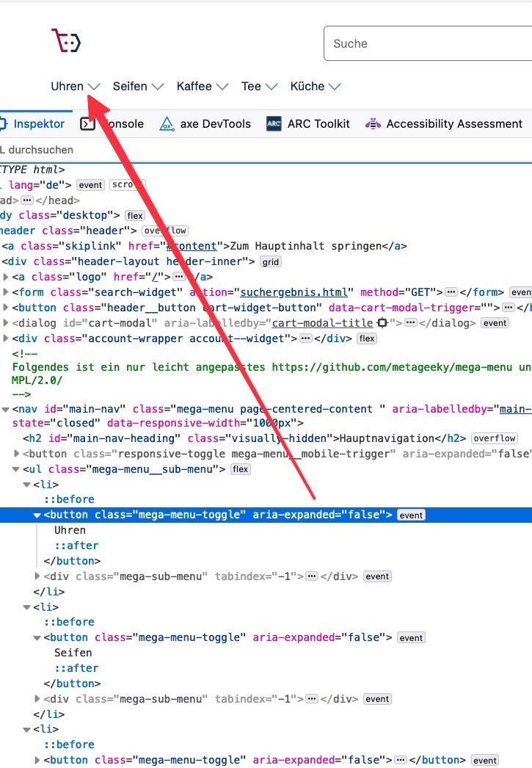Click event badge on Seifen toggle button
This screenshot has height=768, width=532.
click(411, 638)
